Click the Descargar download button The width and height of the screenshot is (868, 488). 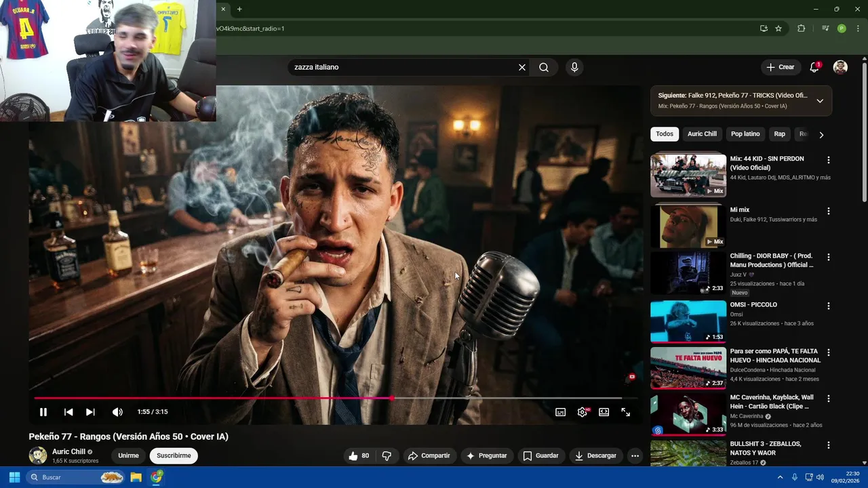point(595,455)
